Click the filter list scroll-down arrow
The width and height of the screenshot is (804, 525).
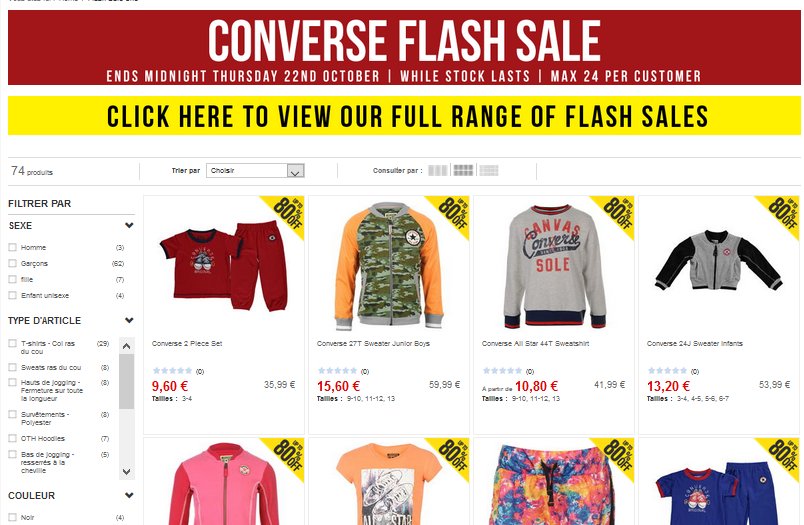click(x=127, y=471)
